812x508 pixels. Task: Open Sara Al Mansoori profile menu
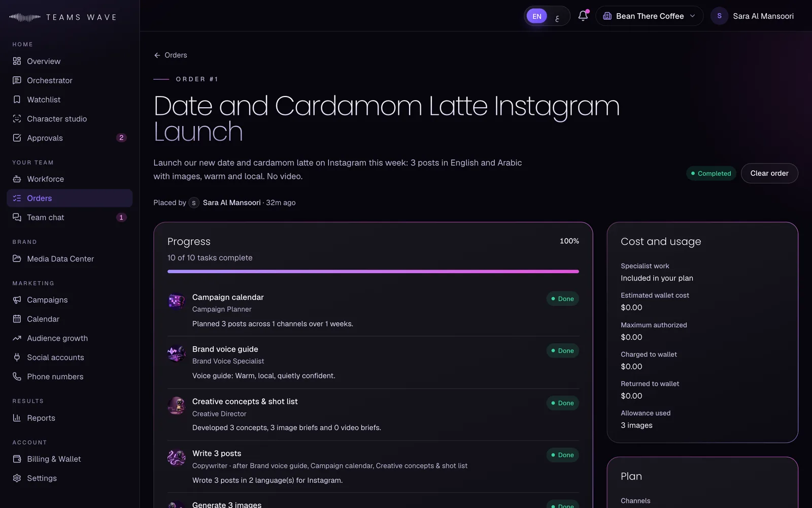[753, 16]
